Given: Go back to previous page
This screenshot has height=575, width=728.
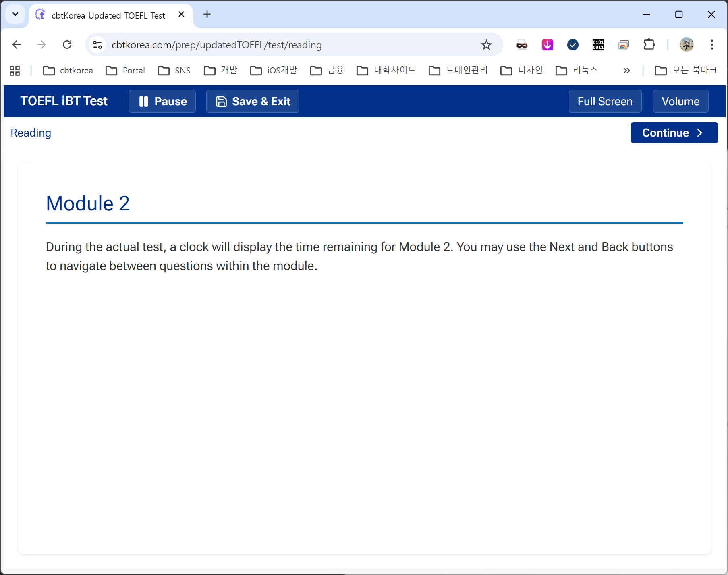Looking at the screenshot, I should pos(17,45).
